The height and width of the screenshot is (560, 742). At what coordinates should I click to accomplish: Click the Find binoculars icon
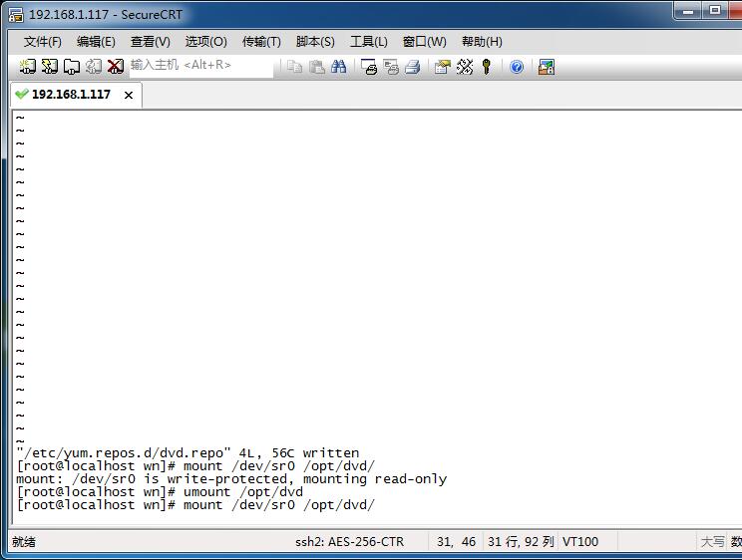click(338, 67)
